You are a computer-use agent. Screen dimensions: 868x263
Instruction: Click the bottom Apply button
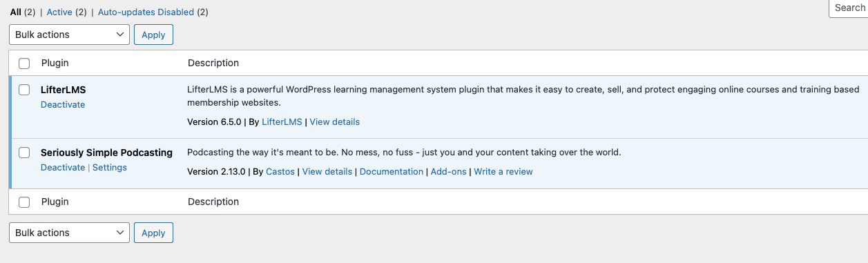[153, 233]
